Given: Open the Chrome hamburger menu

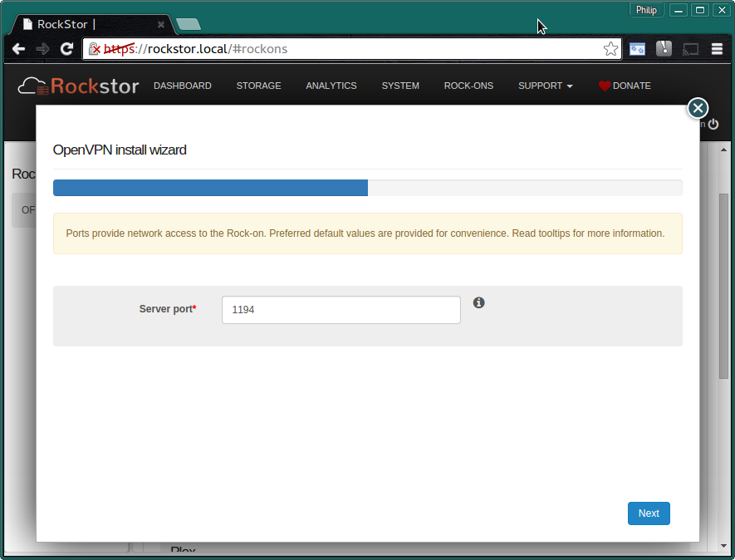Looking at the screenshot, I should tap(717, 49).
